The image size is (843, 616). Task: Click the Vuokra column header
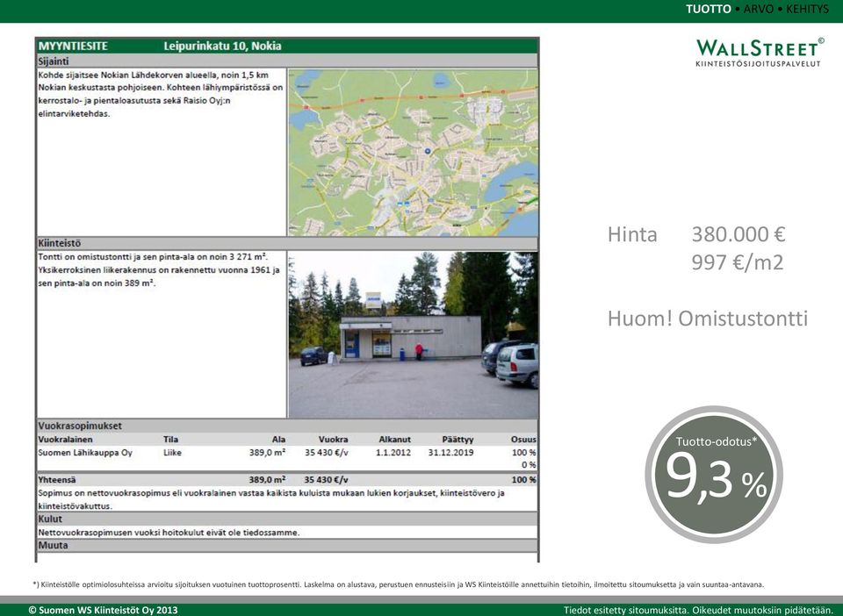coord(334,440)
